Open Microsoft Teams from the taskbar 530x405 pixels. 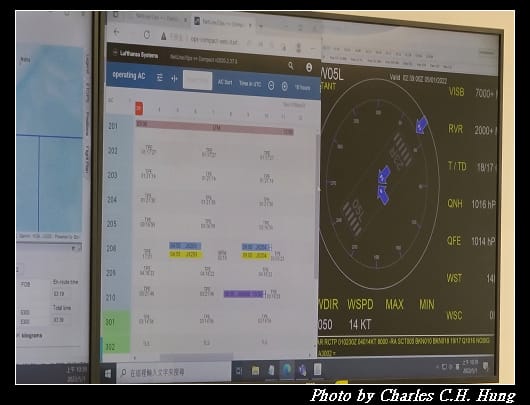[x=302, y=370]
